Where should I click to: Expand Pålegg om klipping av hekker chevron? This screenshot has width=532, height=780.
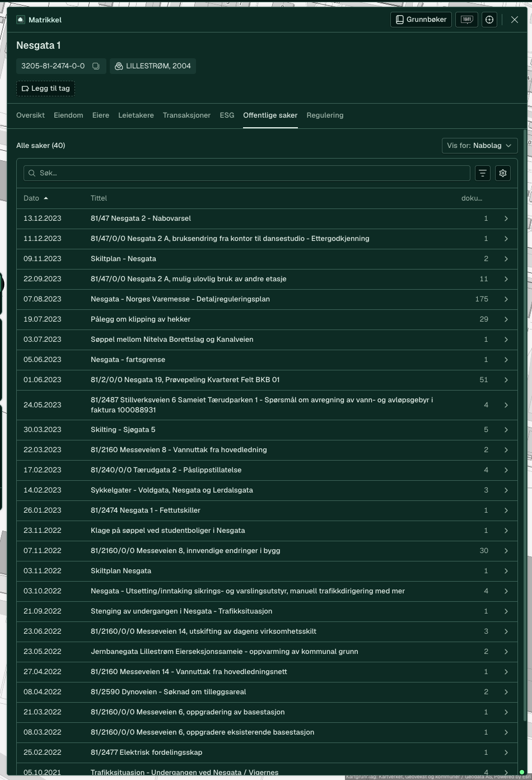(506, 319)
